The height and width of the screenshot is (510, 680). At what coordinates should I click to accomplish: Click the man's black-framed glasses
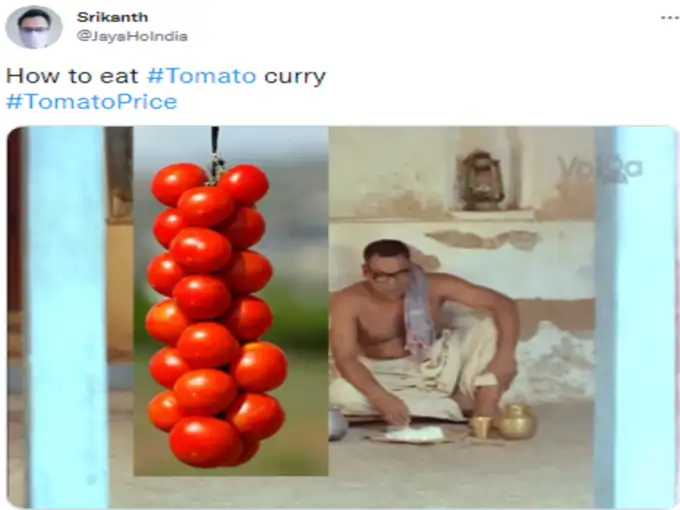(389, 275)
